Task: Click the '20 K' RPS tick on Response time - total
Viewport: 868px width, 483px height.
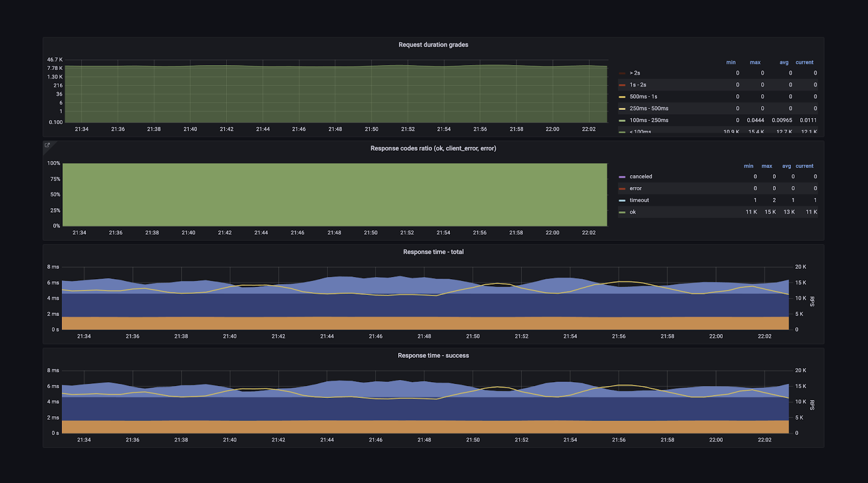Action: point(801,267)
